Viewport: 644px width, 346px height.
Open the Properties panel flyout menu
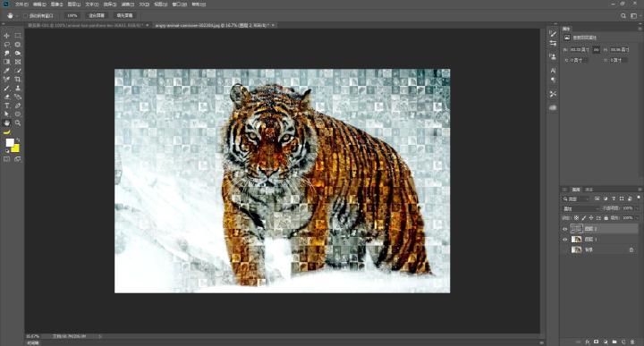(640, 29)
